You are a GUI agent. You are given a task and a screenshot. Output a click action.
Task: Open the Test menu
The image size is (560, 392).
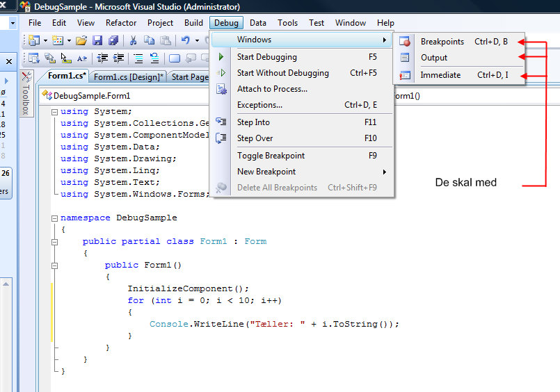317,23
